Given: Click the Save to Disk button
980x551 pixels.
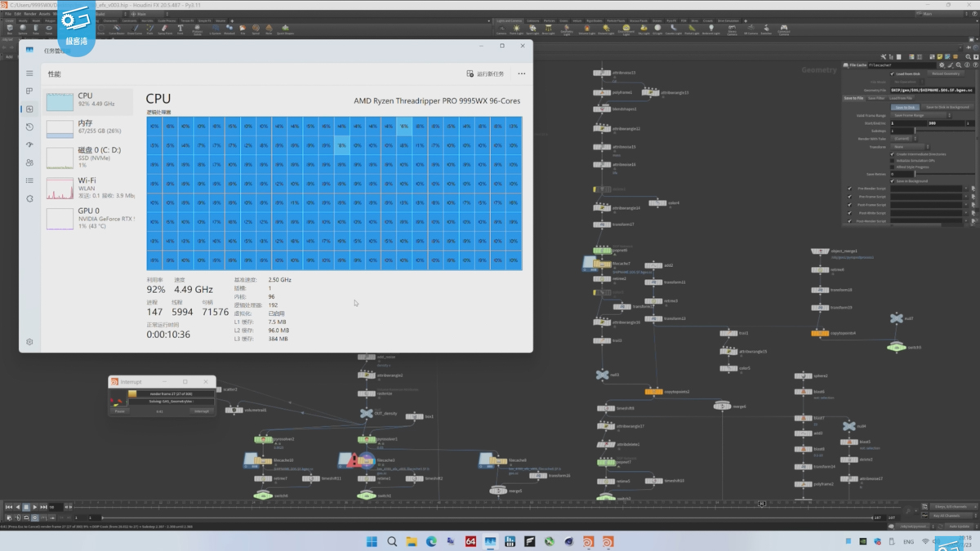Looking at the screenshot, I should [x=905, y=107].
